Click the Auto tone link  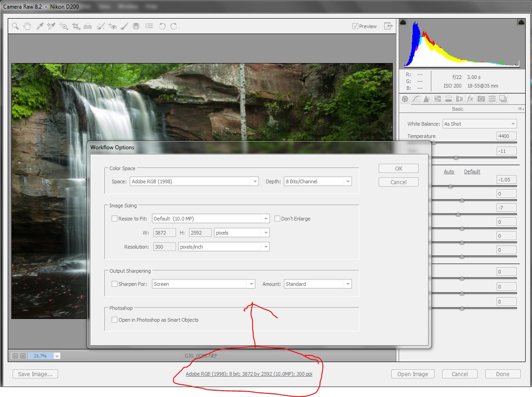point(449,172)
